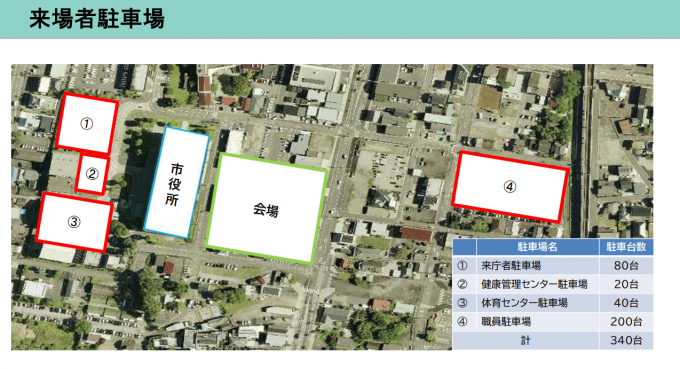
Task: Select the 職員駐車場 table cell
Action: click(538, 322)
